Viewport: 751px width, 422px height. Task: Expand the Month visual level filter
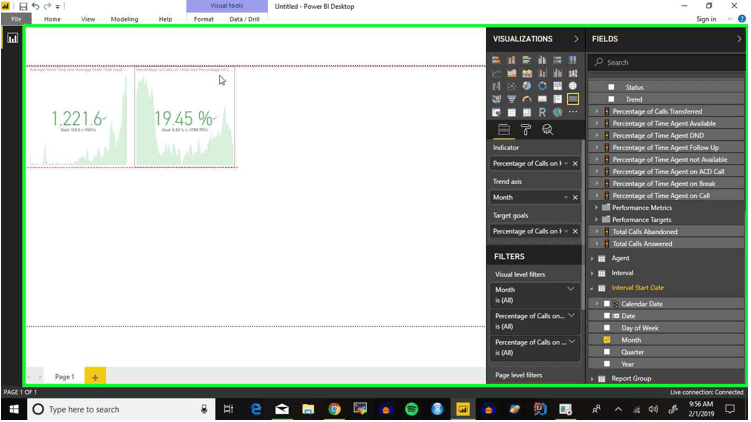(x=570, y=289)
